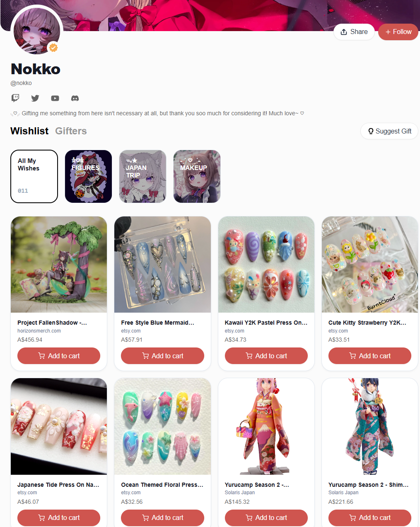420x527 pixels.
Task: Select the Wishlist tab
Action: pyautogui.click(x=29, y=131)
